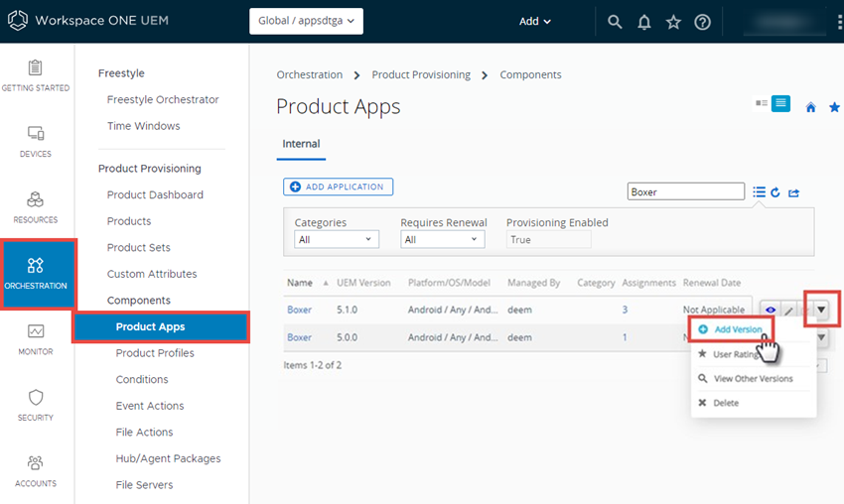
Task: Click the home icon next to Product Apps
Action: click(x=810, y=107)
